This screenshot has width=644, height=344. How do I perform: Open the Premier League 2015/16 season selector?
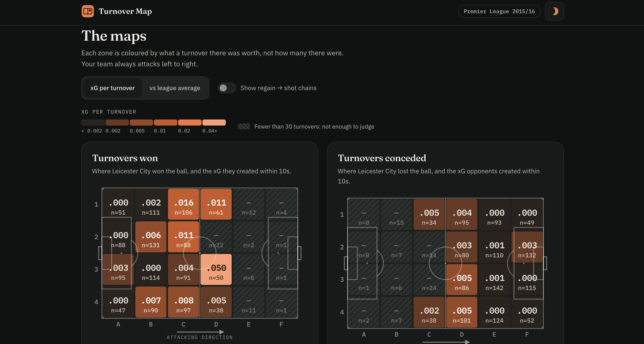499,11
